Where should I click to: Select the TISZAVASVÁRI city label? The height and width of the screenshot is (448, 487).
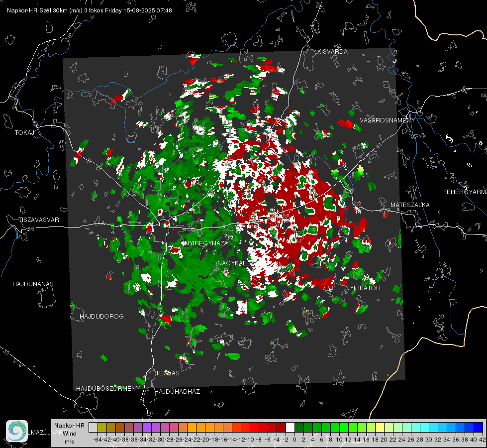tap(40, 220)
